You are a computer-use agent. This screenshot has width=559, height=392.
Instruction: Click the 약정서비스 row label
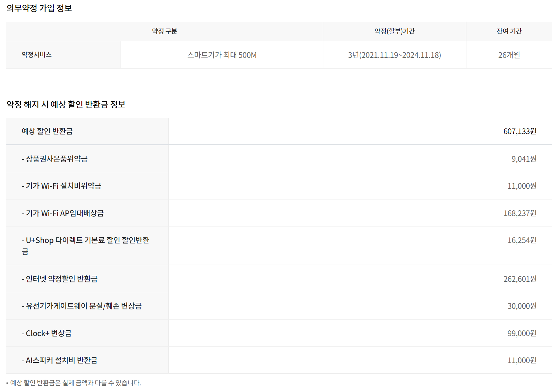[x=37, y=55]
